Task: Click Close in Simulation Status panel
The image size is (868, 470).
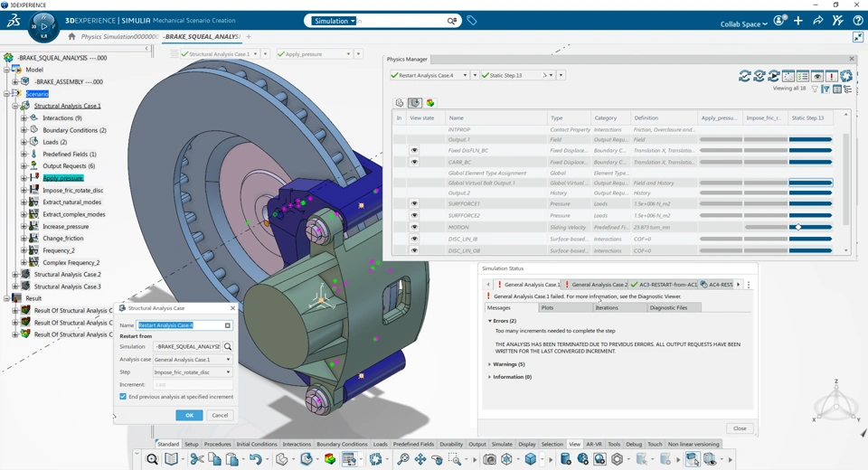Action: point(740,428)
